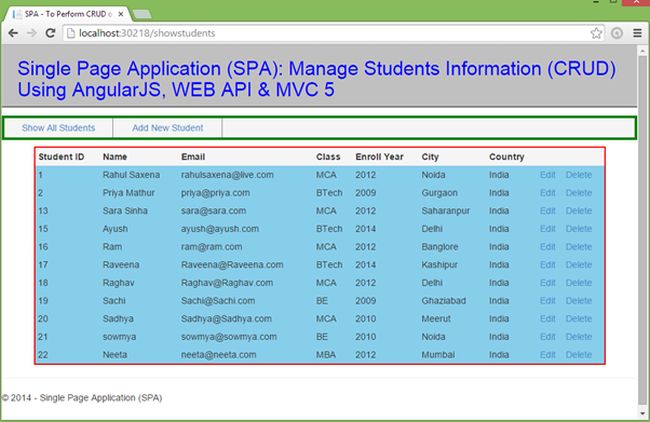Click the email Sadhya@Sadhya.com
The height and width of the screenshot is (422, 650).
[x=226, y=319]
